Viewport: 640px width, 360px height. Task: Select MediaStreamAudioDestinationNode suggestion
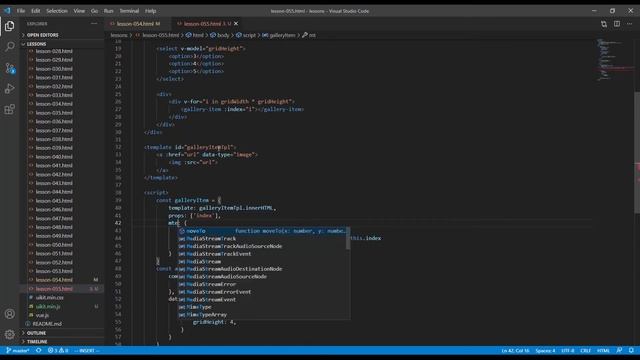tap(263, 269)
